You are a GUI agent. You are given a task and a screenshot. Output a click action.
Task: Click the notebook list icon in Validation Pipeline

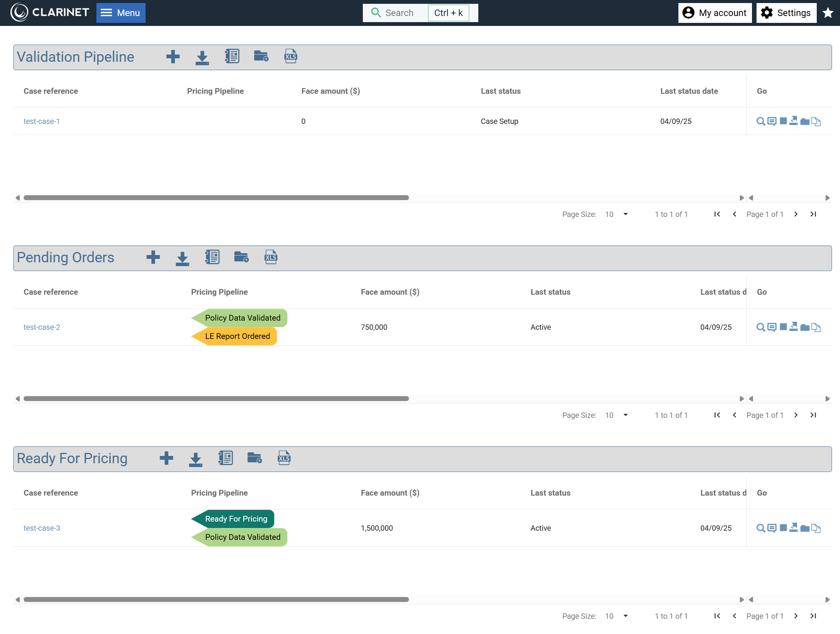coord(232,57)
